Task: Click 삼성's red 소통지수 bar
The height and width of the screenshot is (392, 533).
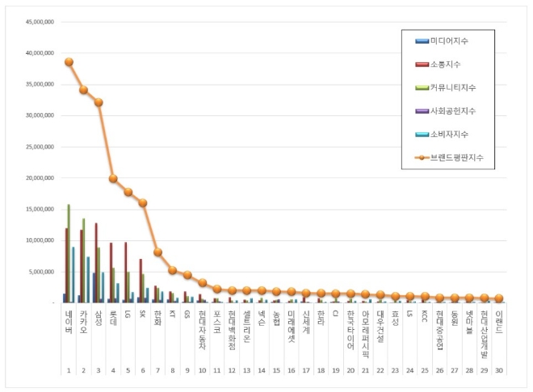Action: (x=96, y=262)
